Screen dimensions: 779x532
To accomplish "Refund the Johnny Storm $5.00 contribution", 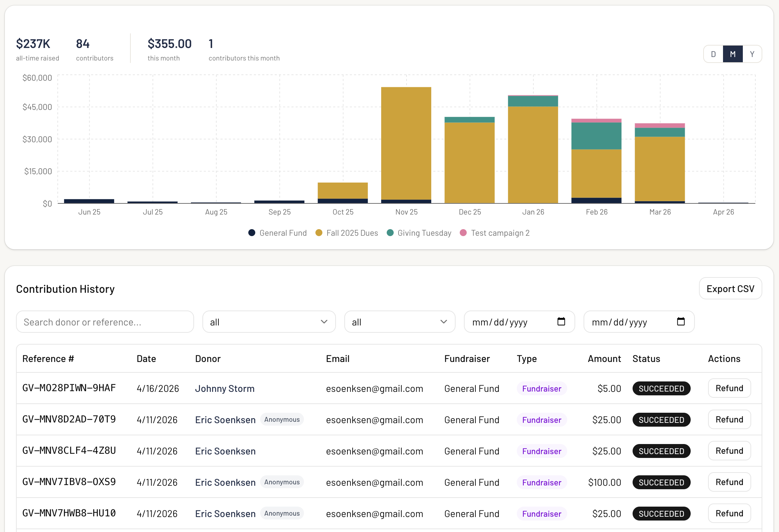I will coord(729,388).
